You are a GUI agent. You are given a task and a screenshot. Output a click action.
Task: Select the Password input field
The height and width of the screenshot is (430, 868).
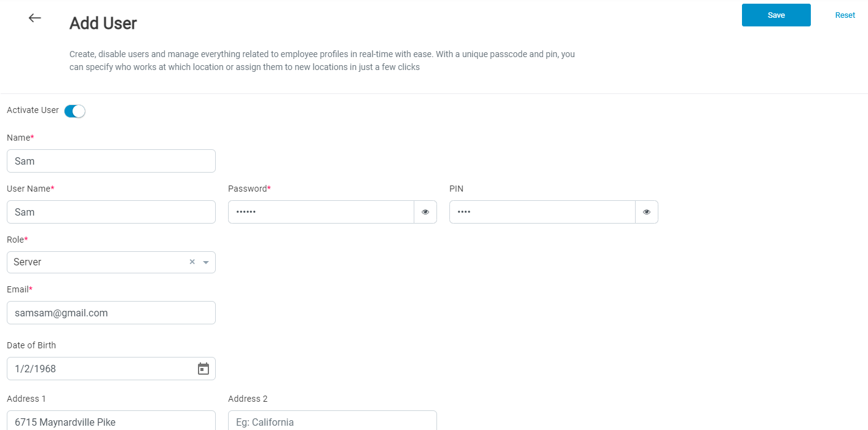coord(321,212)
